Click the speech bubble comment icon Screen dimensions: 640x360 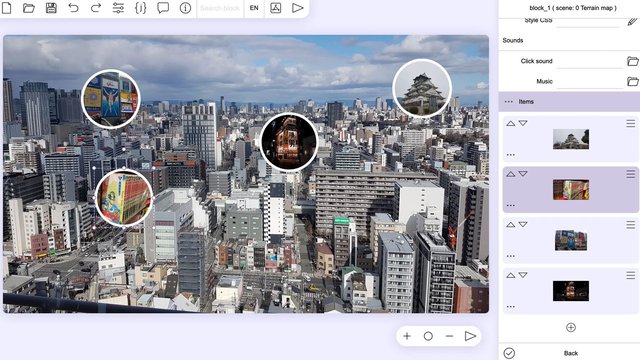(163, 8)
